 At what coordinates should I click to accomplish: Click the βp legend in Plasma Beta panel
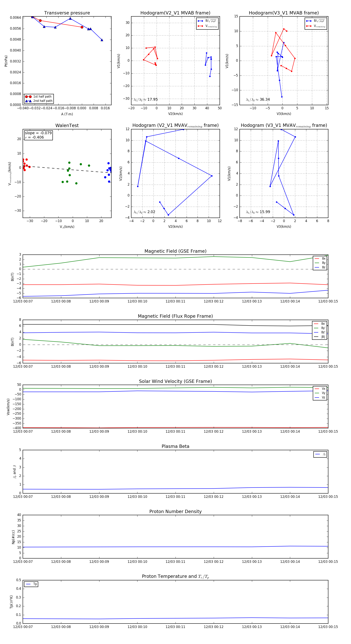click(320, 454)
